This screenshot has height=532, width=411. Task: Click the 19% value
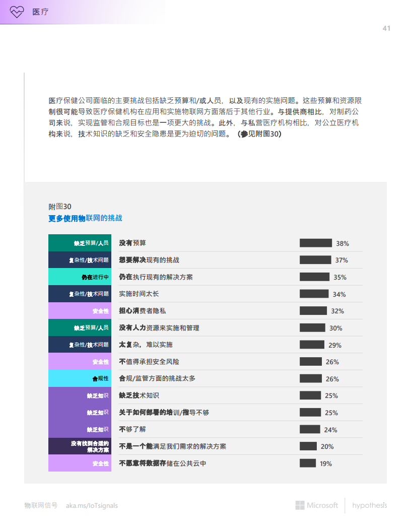click(x=326, y=464)
